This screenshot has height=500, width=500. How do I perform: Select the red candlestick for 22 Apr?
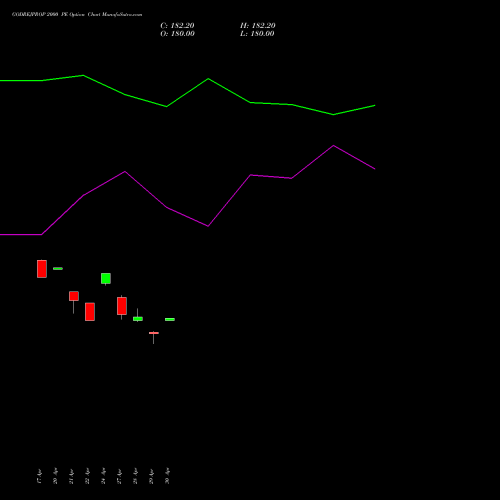(90, 312)
